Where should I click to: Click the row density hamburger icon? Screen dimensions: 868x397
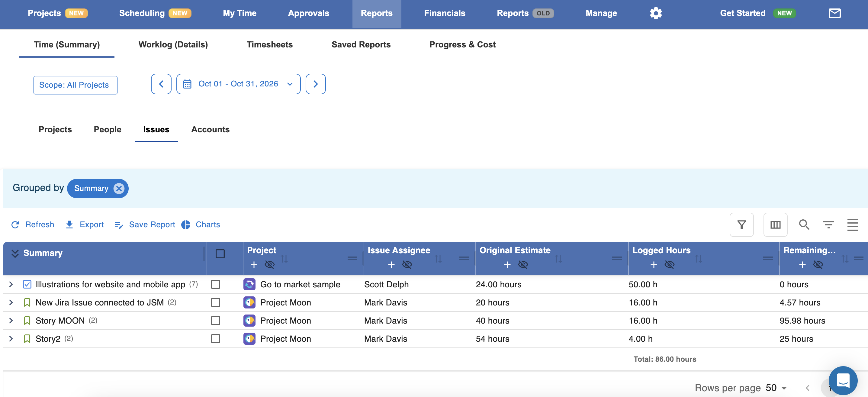click(x=853, y=224)
